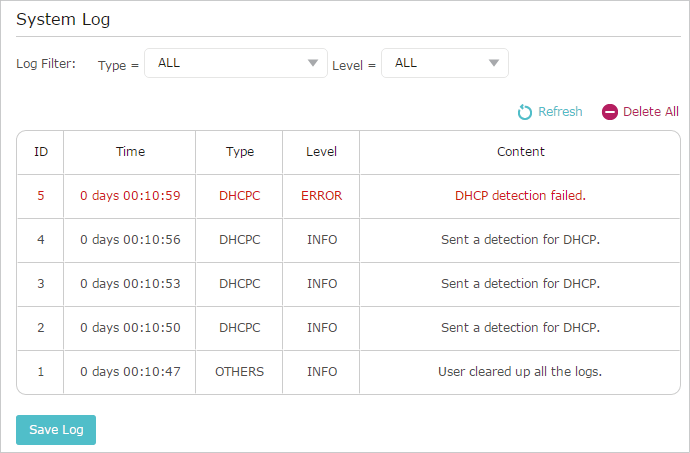The image size is (690, 453).
Task: Open the Level filter dropdown
Action: (x=444, y=63)
